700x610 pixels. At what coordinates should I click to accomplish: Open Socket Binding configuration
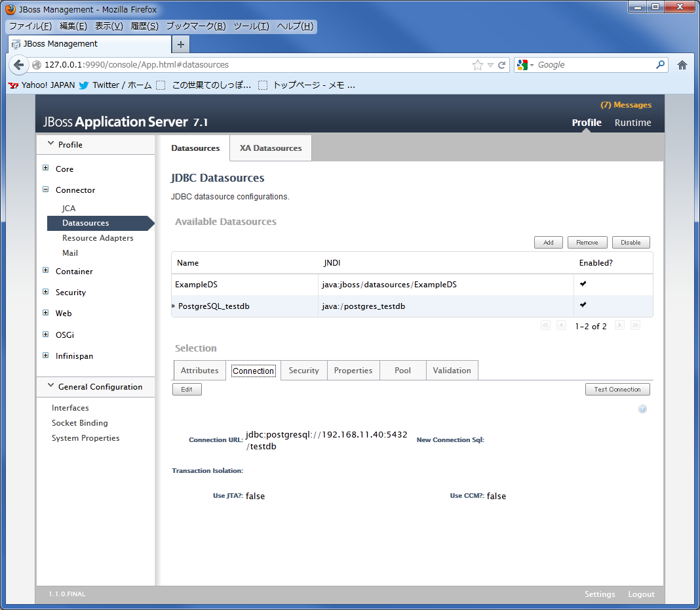point(79,423)
